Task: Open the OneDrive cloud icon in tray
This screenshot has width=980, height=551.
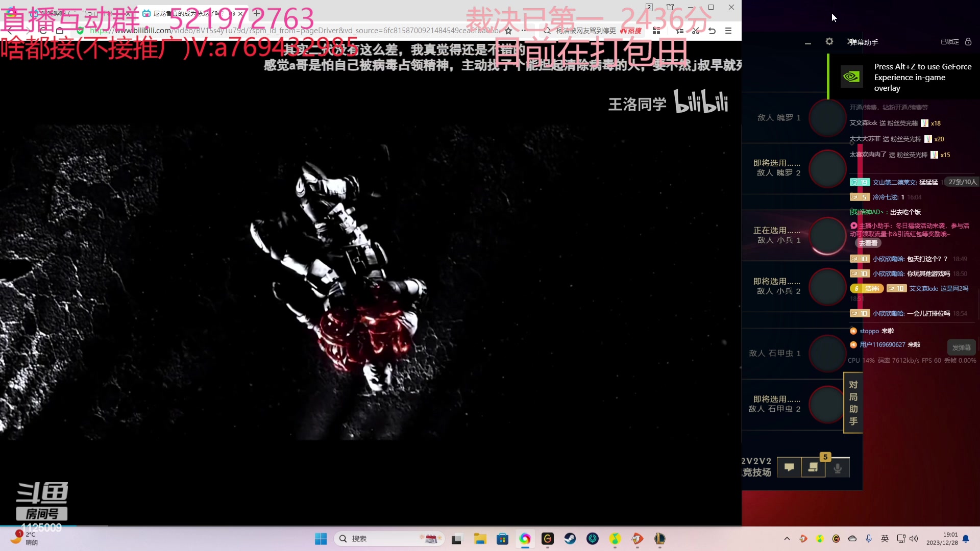Action: 852,539
